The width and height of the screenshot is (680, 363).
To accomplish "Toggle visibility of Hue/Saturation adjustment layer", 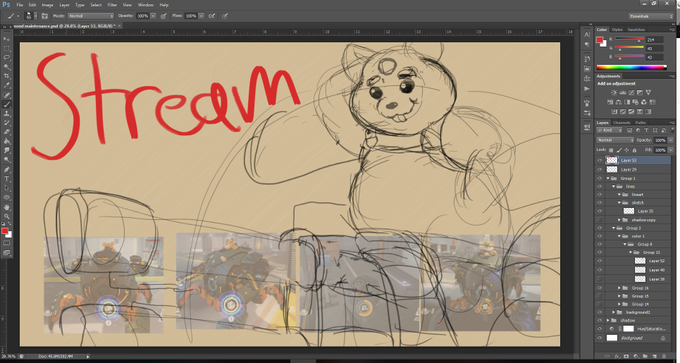I will 600,329.
